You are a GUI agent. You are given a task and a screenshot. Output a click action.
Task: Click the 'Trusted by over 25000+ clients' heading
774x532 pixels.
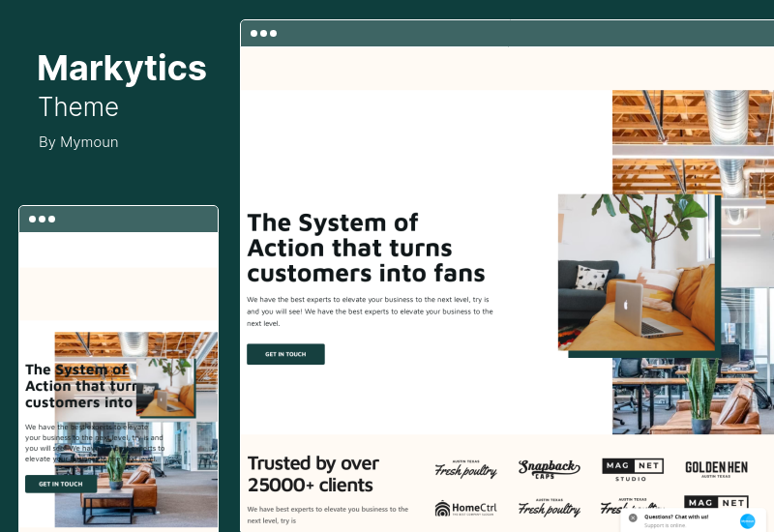(x=313, y=474)
